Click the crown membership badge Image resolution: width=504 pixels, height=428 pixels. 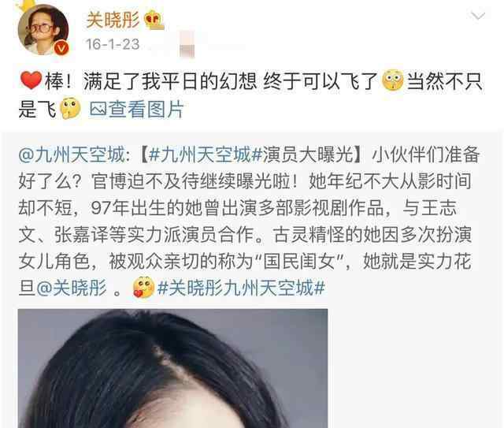tap(154, 20)
